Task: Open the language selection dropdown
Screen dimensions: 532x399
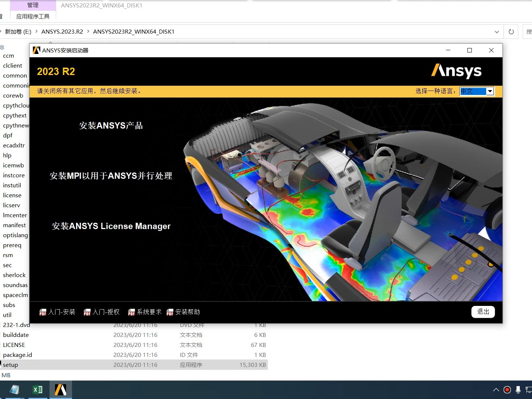Action: click(x=490, y=91)
